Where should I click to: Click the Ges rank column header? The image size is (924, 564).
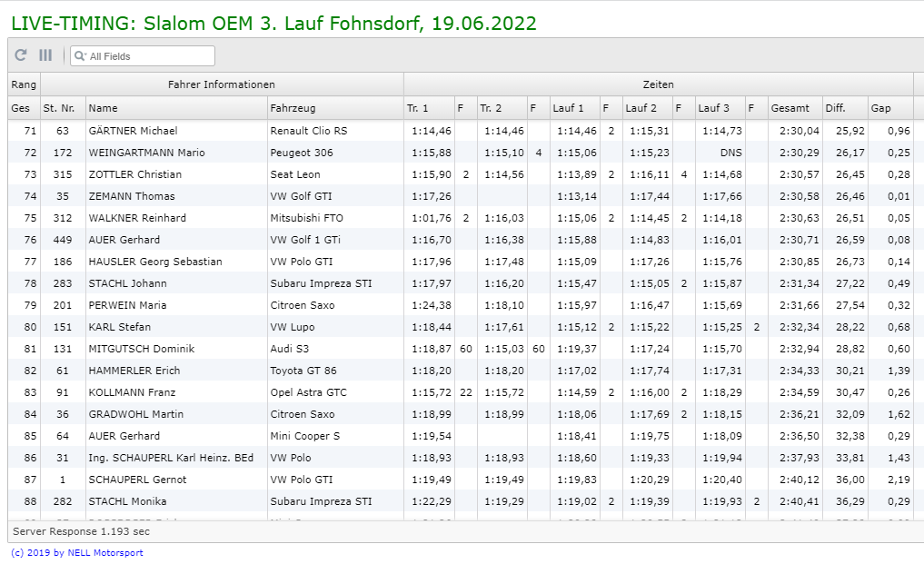[24, 108]
